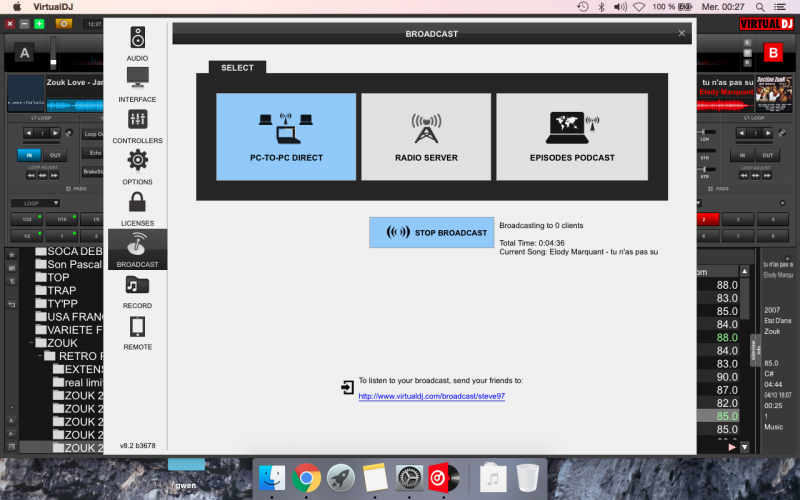
Task: Select PC-to-PC Direct broadcast mode
Action: point(286,137)
